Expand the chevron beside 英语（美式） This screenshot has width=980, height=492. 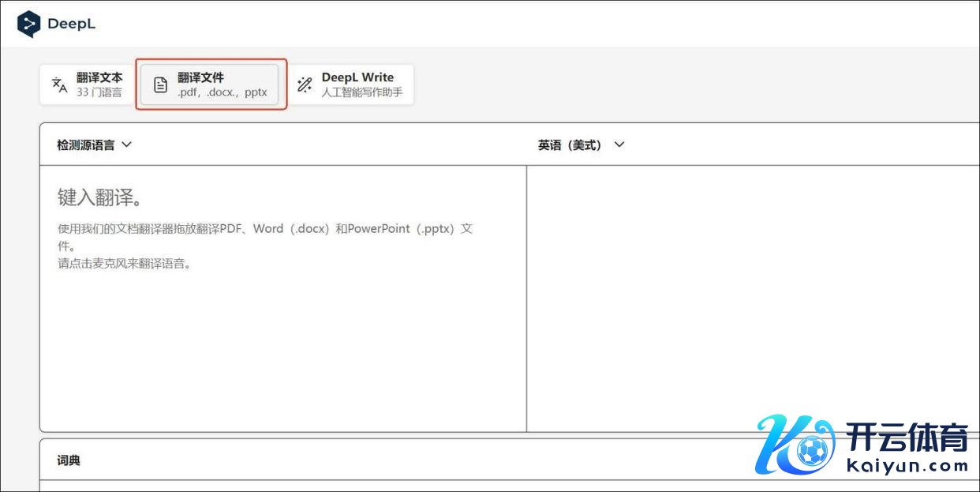[x=619, y=145]
